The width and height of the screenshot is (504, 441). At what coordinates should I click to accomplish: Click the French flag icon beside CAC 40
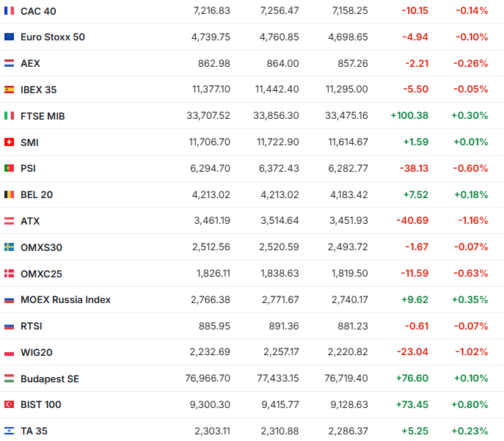[x=10, y=11]
